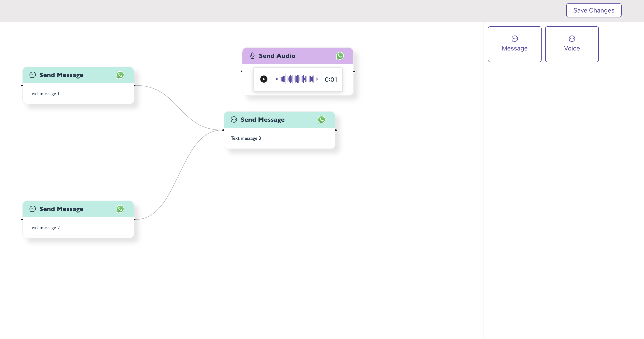
Task: Click input handle of Send Audio node
Action: [241, 72]
